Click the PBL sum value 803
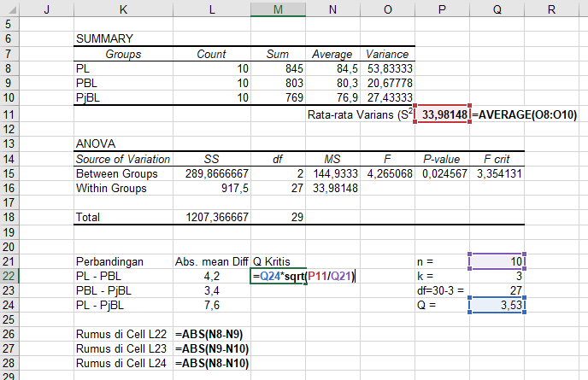The height and width of the screenshot is (380, 588). pos(278,84)
